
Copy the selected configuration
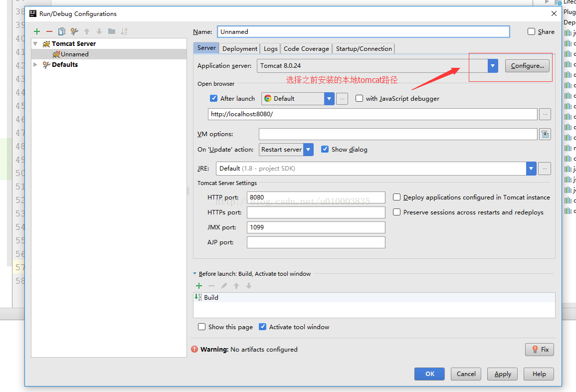62,31
